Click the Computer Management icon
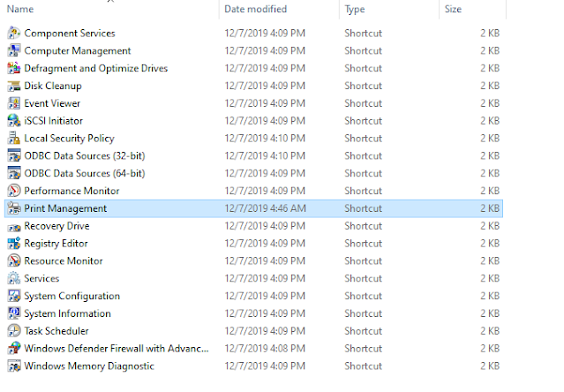564x392 pixels. pyautogui.click(x=14, y=50)
